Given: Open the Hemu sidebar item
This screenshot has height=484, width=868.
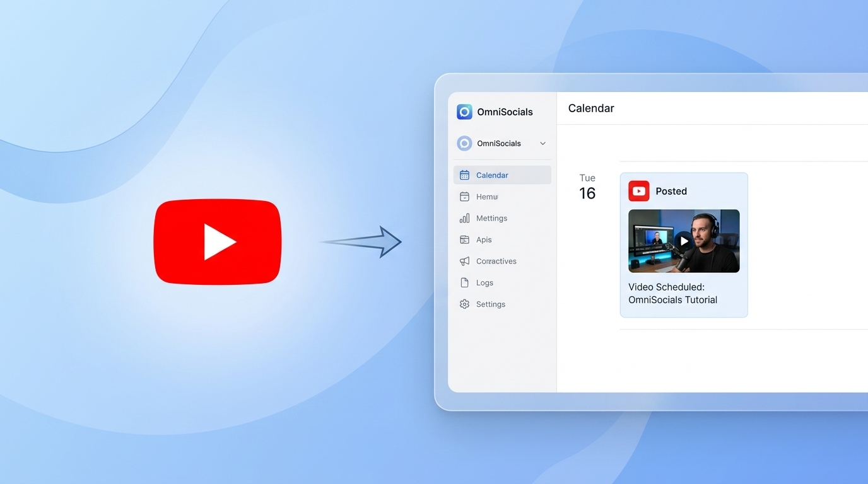Looking at the screenshot, I should click(502, 197).
